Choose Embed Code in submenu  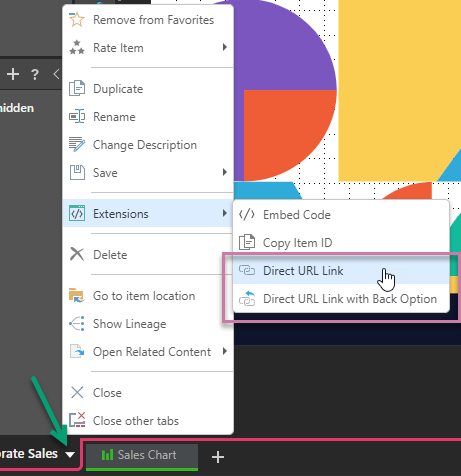click(341, 215)
